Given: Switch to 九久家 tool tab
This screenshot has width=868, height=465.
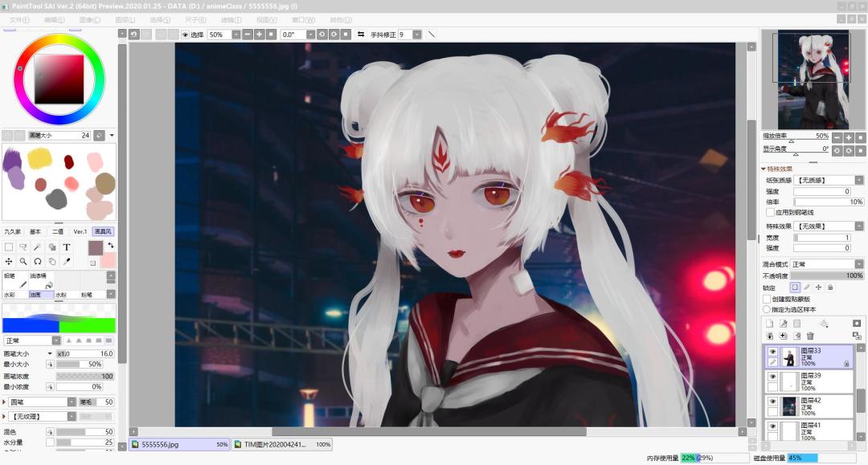Looking at the screenshot, I should pyautogui.click(x=12, y=231).
